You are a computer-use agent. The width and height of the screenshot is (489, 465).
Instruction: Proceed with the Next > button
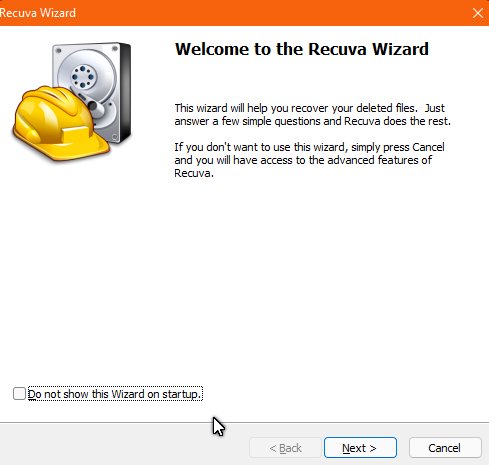tap(360, 448)
